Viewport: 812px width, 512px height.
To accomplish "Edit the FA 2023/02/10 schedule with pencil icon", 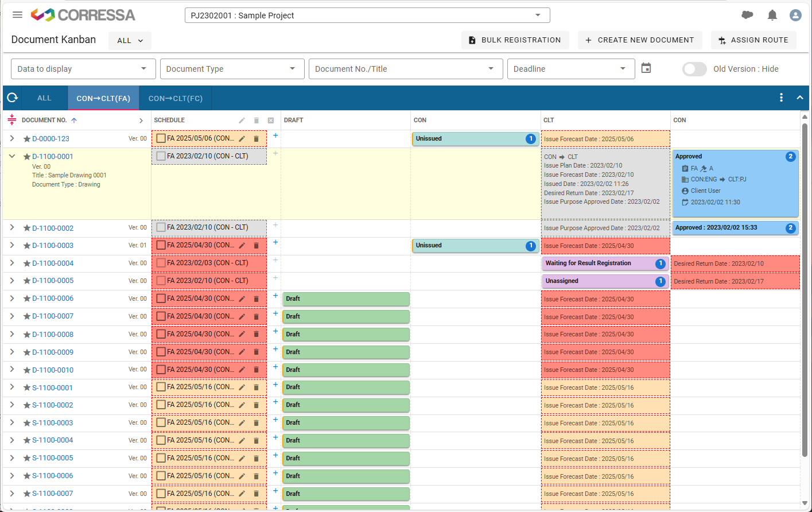I will 242,120.
